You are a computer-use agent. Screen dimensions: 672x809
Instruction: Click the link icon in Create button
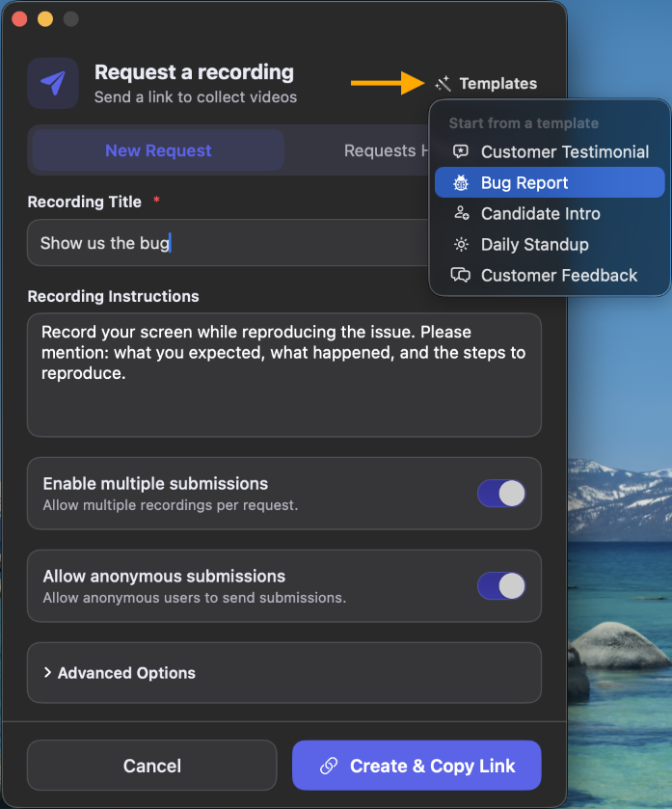[x=329, y=766]
